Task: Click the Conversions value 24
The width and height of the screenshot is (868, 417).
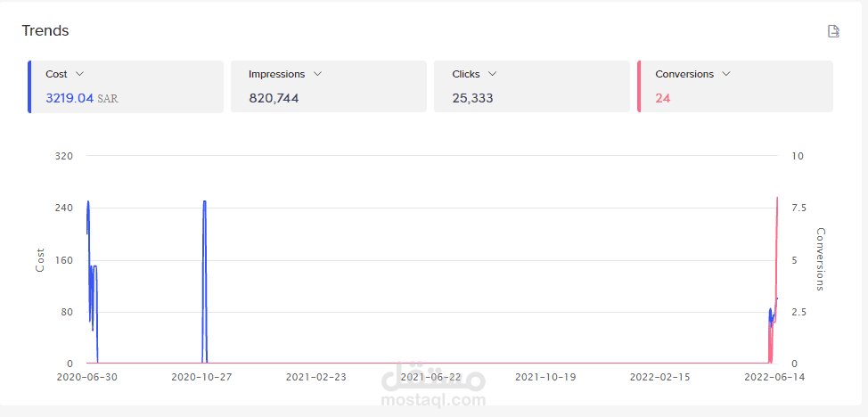Action: tap(662, 98)
